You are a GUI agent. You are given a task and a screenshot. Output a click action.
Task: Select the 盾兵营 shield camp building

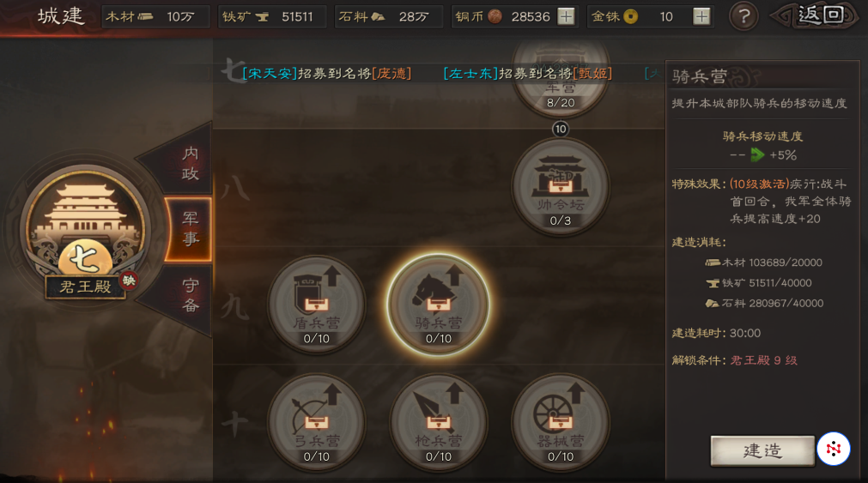[316, 305]
